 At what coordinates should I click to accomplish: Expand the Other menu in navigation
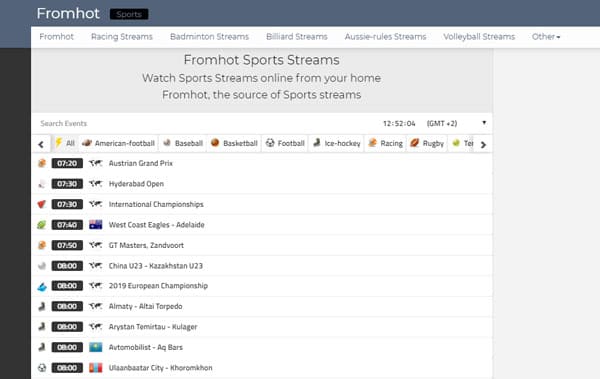click(546, 37)
